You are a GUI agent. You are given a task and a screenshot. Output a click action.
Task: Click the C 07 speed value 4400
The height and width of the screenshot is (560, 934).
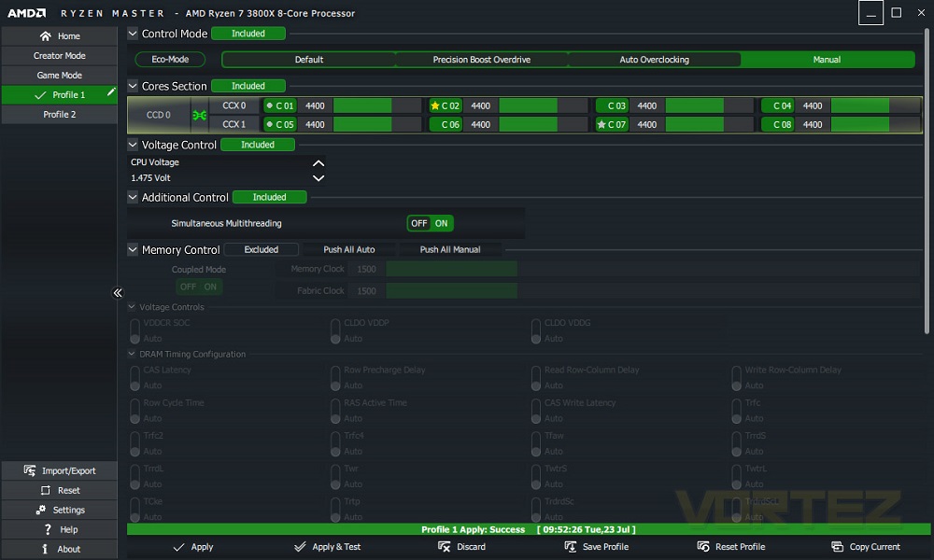[647, 124]
